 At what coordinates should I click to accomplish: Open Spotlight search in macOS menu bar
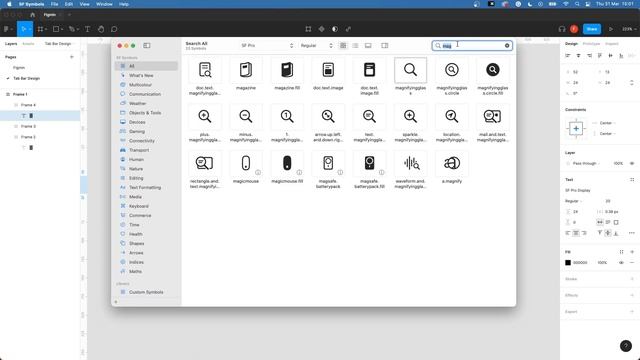coord(577,4)
